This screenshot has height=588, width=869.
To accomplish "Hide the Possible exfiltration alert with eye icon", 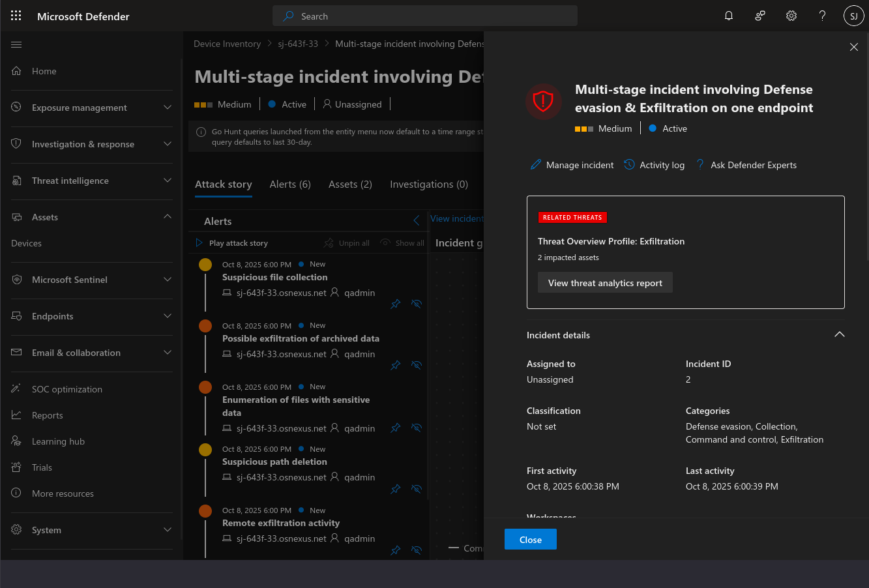I will point(417,366).
